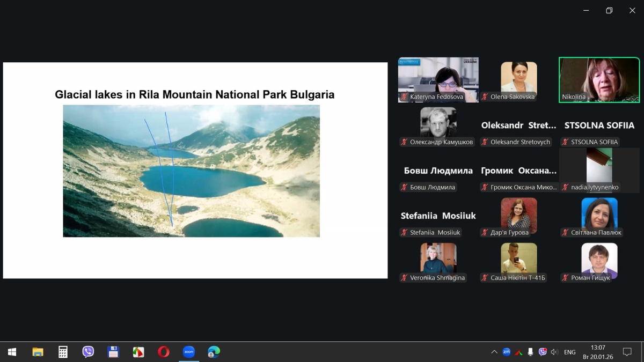Click muted mic icon for Olena Sakovska
This screenshot has height=362, width=644.
[x=485, y=97]
